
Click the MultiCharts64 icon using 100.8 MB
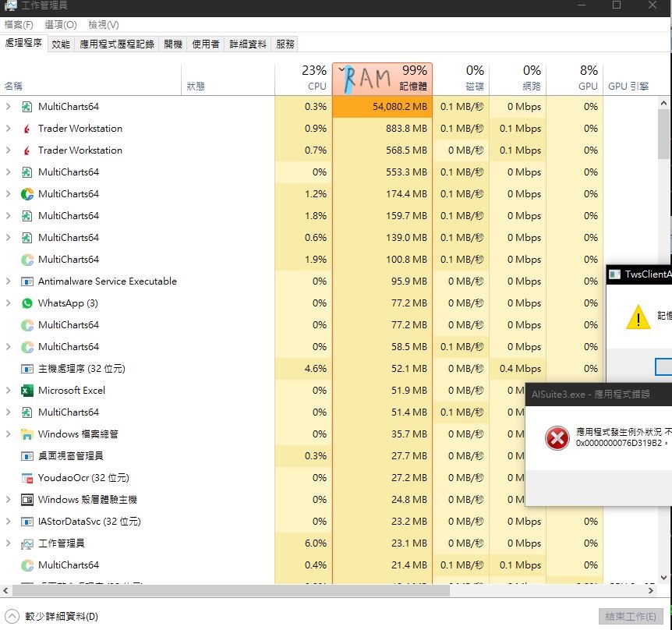[x=27, y=260]
